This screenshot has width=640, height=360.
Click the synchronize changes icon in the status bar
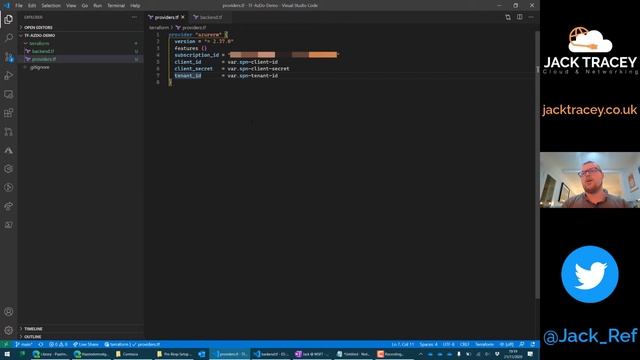pyautogui.click(x=41, y=344)
